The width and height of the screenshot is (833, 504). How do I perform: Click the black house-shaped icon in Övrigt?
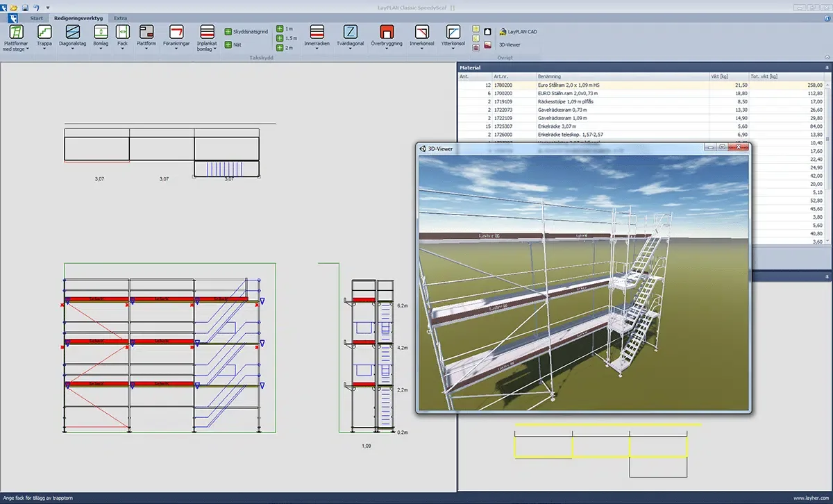[x=487, y=32]
